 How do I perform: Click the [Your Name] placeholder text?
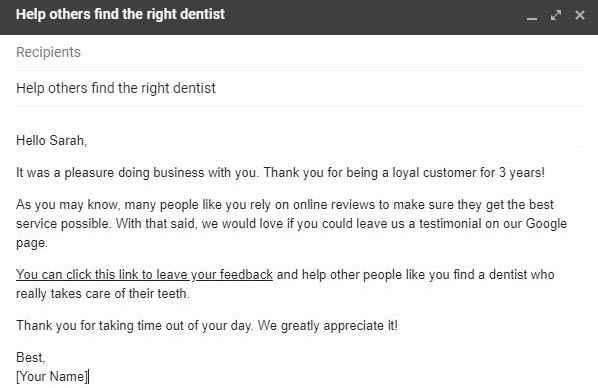coord(52,377)
